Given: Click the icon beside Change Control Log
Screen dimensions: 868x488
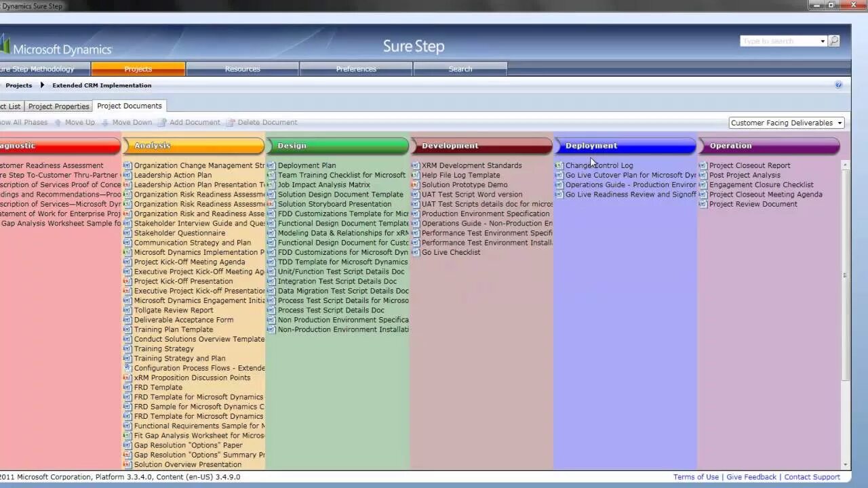Looking at the screenshot, I should pos(559,165).
